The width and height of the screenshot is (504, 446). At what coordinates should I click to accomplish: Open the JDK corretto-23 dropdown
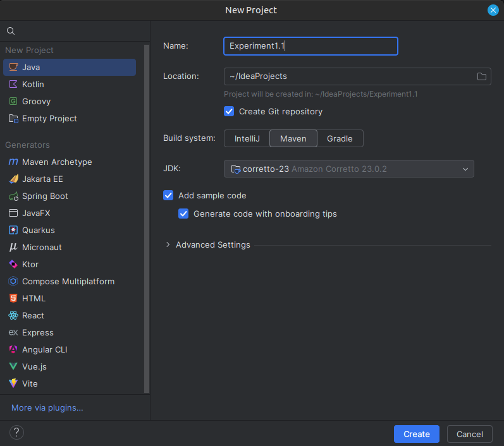point(348,169)
